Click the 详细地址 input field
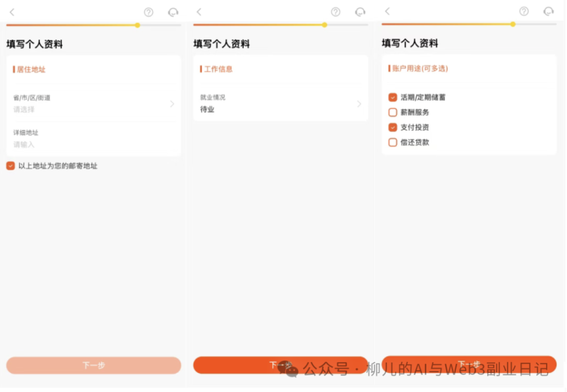The width and height of the screenshot is (567, 392). point(94,139)
